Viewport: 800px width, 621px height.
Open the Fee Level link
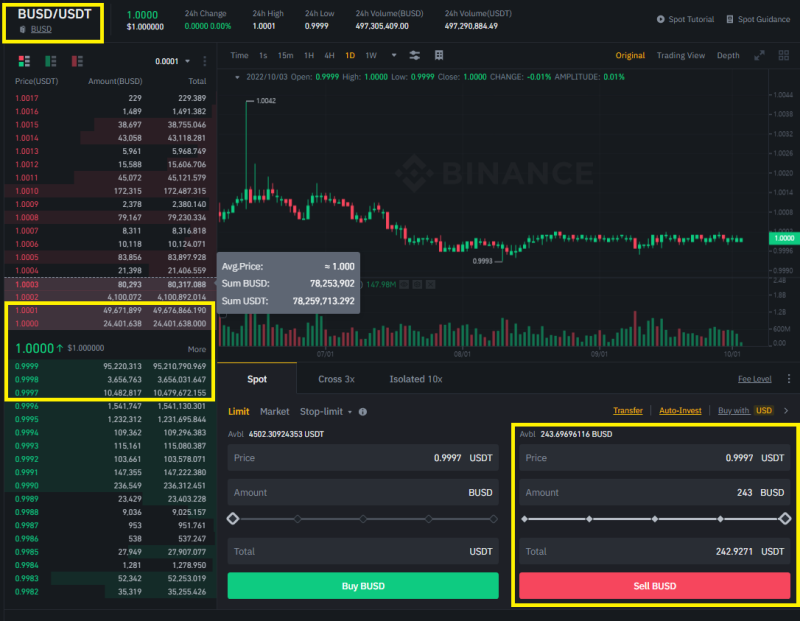point(755,379)
